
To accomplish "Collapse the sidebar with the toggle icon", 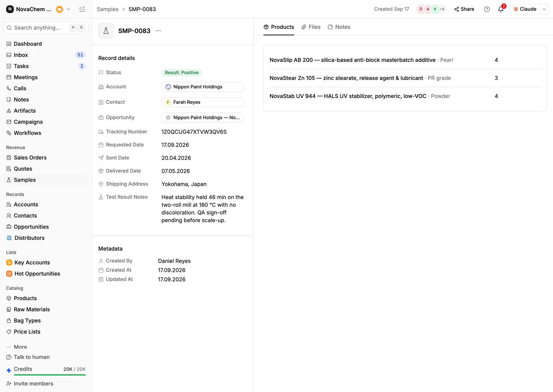I will (82, 9).
